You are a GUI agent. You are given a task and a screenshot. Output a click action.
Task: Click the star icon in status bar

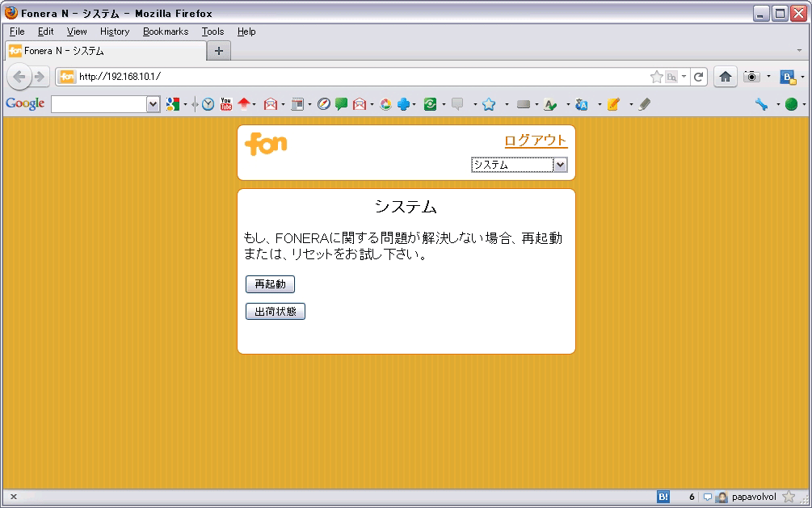click(789, 498)
